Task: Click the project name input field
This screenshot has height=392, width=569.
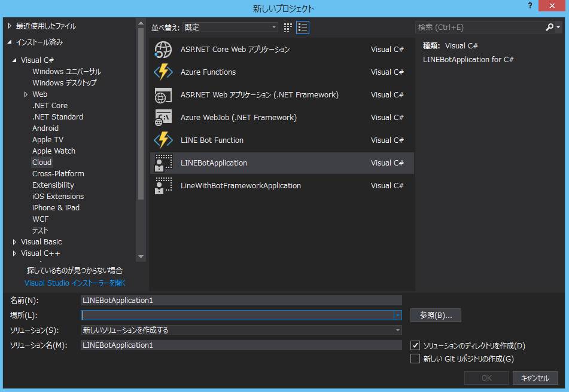Action: tap(241, 301)
